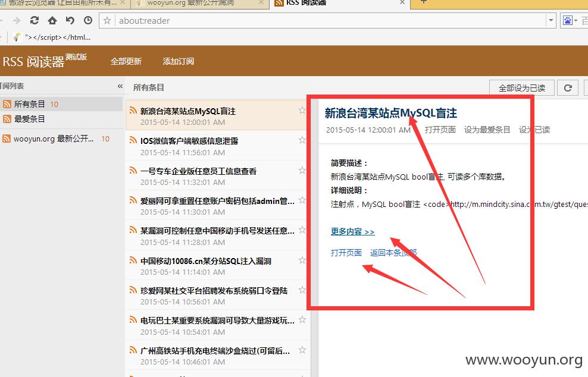This screenshot has height=377, width=588.
Task: Bookmark page using address bar star
Action: coord(107,21)
